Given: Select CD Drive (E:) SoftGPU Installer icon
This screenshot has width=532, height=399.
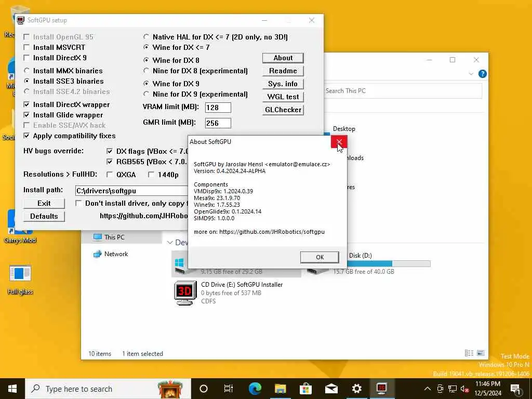Looking at the screenshot, I should 185,292.
